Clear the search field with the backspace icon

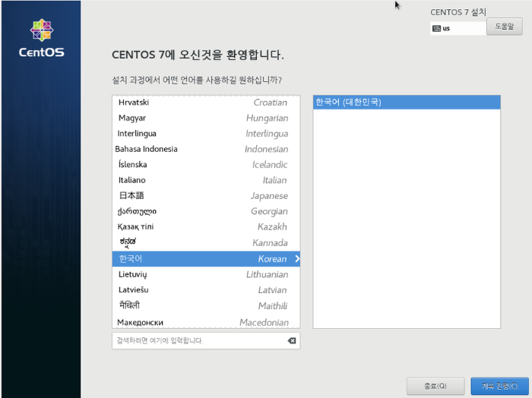point(291,341)
